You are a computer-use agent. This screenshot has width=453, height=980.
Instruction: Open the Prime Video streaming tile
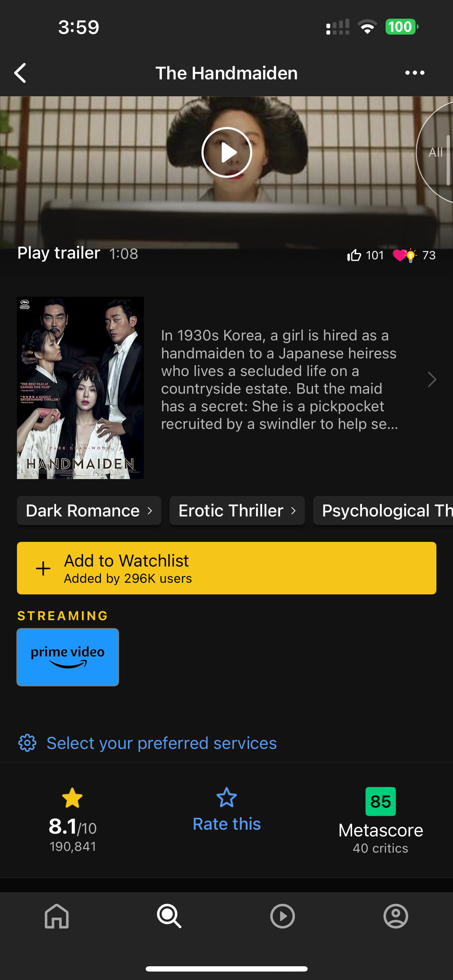(x=68, y=657)
